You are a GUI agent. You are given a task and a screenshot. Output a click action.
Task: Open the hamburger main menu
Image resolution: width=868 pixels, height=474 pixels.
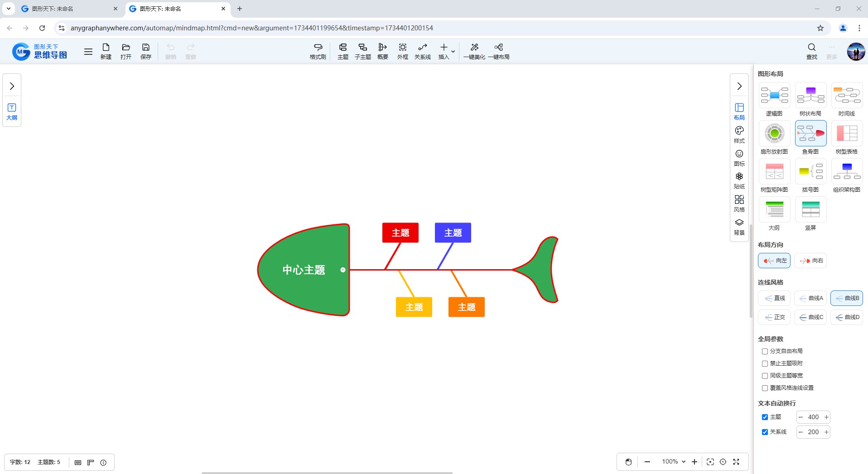(88, 52)
